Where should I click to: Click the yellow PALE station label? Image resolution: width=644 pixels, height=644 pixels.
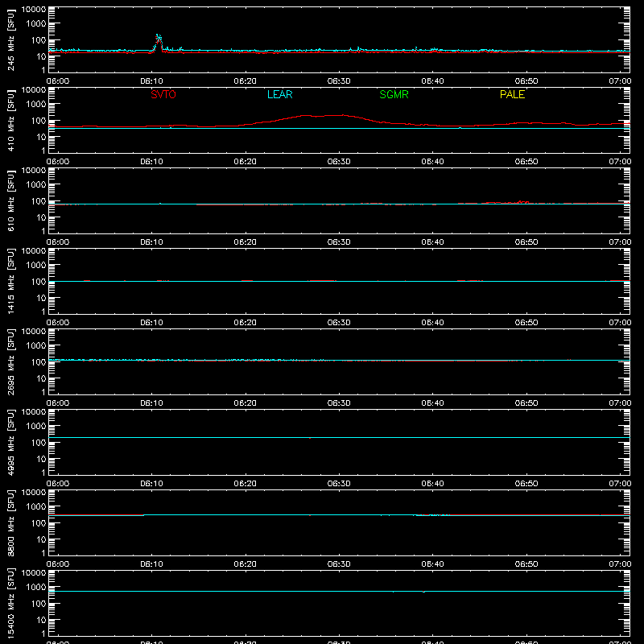(x=512, y=94)
